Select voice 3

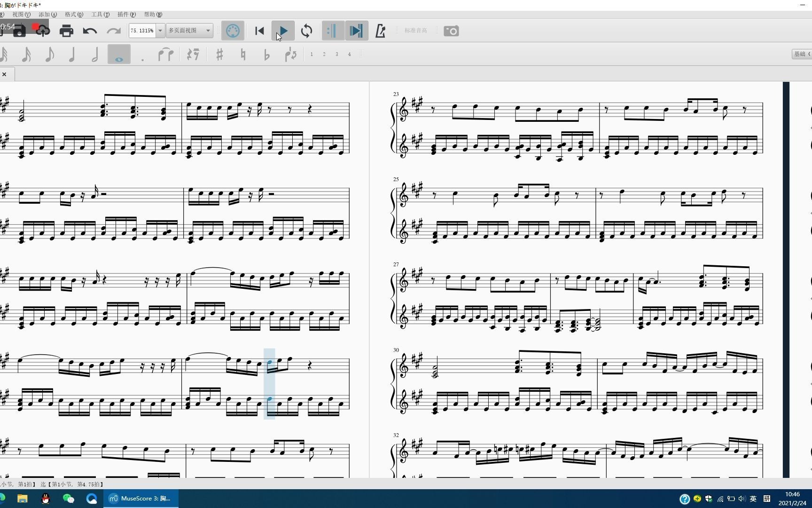337,55
